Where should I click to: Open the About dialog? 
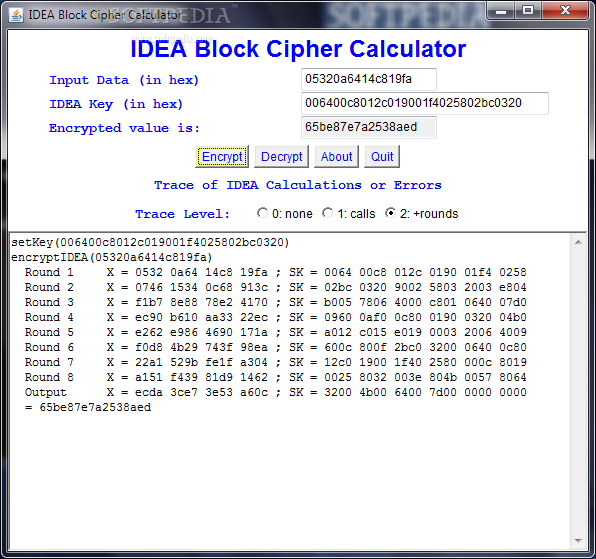(x=336, y=157)
